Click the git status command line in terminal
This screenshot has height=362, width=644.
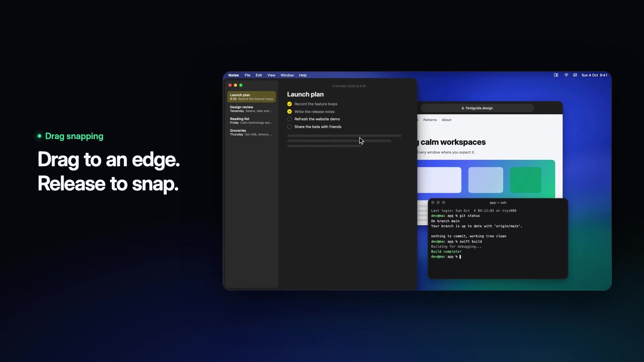455,216
